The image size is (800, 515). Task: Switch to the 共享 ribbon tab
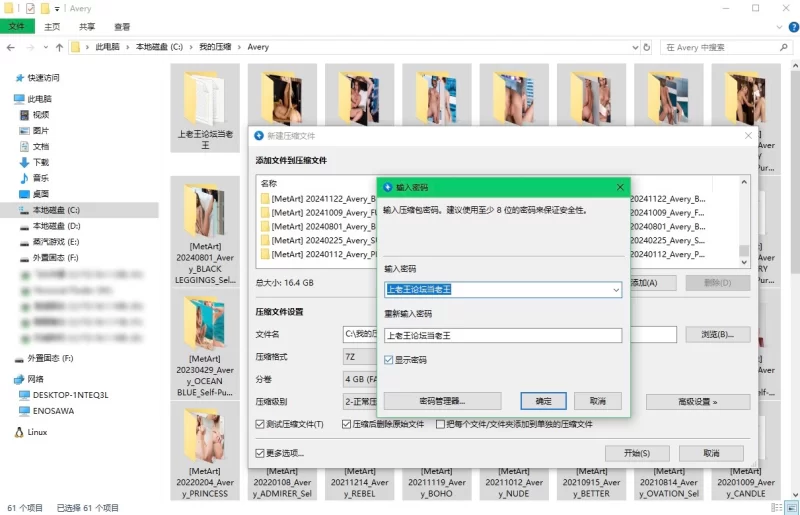tap(87, 27)
